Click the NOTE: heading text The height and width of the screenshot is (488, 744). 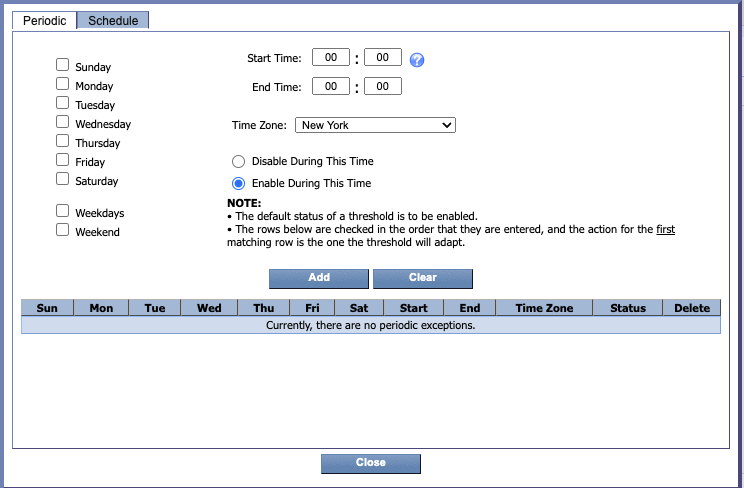244,203
